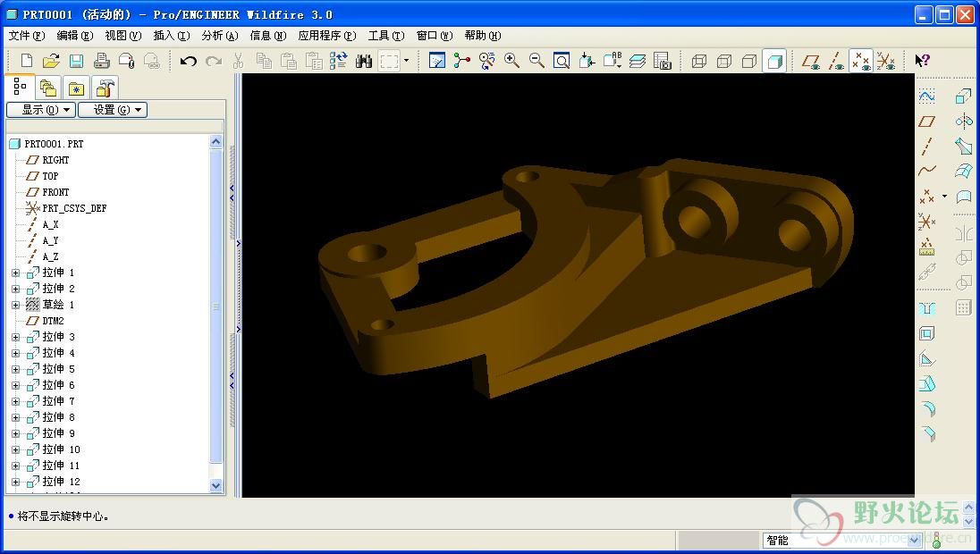Switch to Wireframe display mode
This screenshot has width=980, height=554.
point(699,61)
